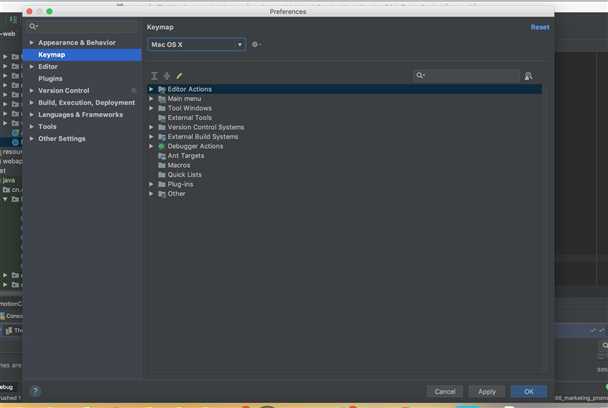
Task: Expand Build, Execution, Deployment arrow
Action: click(x=31, y=103)
